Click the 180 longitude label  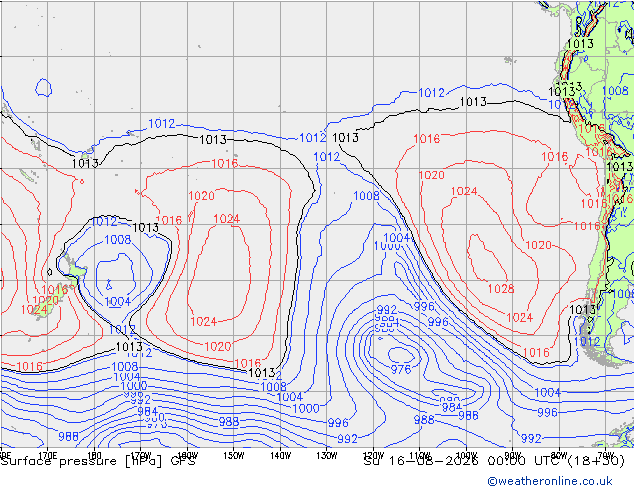pyautogui.click(x=94, y=455)
